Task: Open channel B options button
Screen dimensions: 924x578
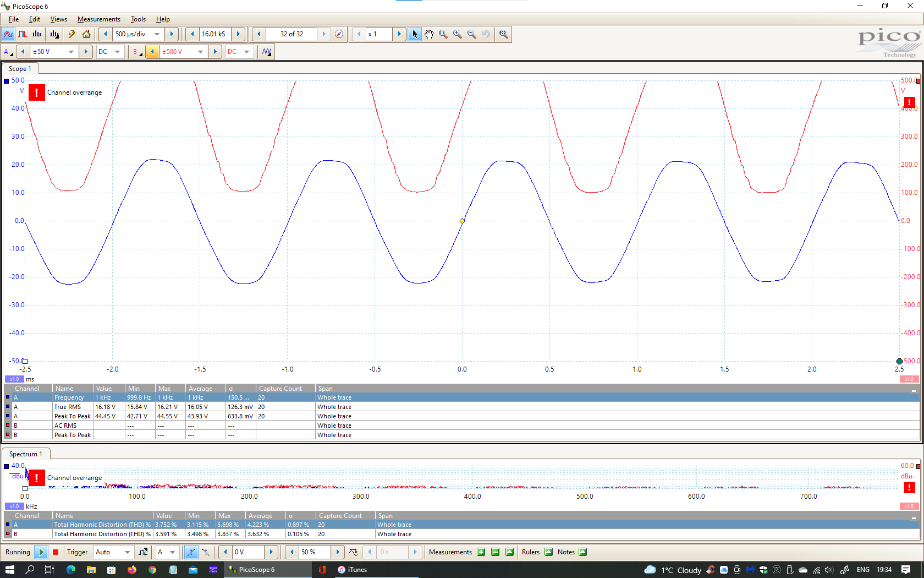Action: pyautogui.click(x=137, y=52)
